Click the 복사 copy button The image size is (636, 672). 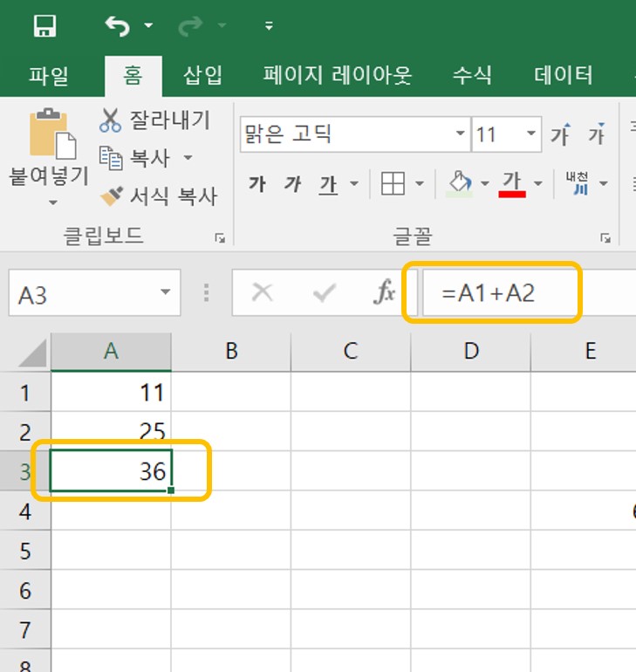click(x=135, y=158)
